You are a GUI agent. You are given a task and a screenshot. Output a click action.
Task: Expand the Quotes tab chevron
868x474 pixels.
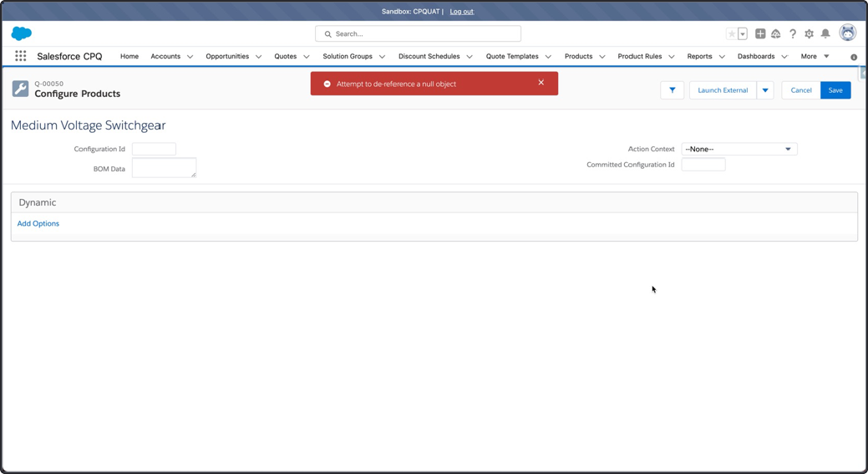coord(306,57)
